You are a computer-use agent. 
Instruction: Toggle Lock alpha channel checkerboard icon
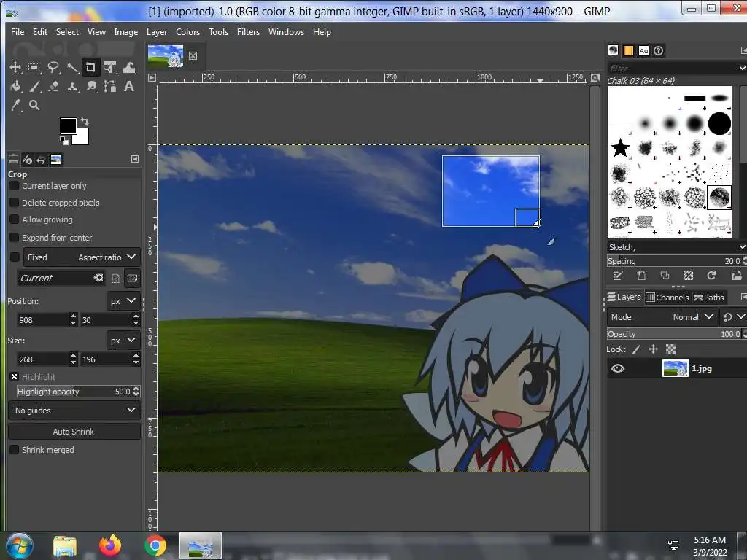tap(671, 349)
